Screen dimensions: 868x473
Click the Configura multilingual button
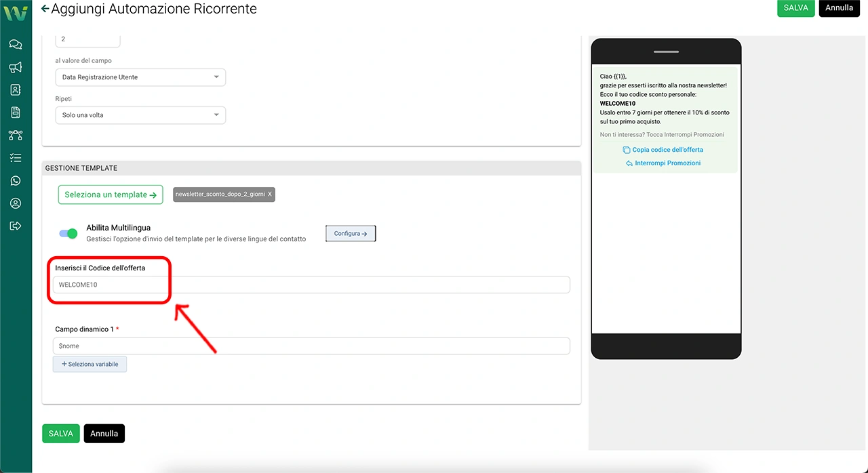tap(351, 234)
